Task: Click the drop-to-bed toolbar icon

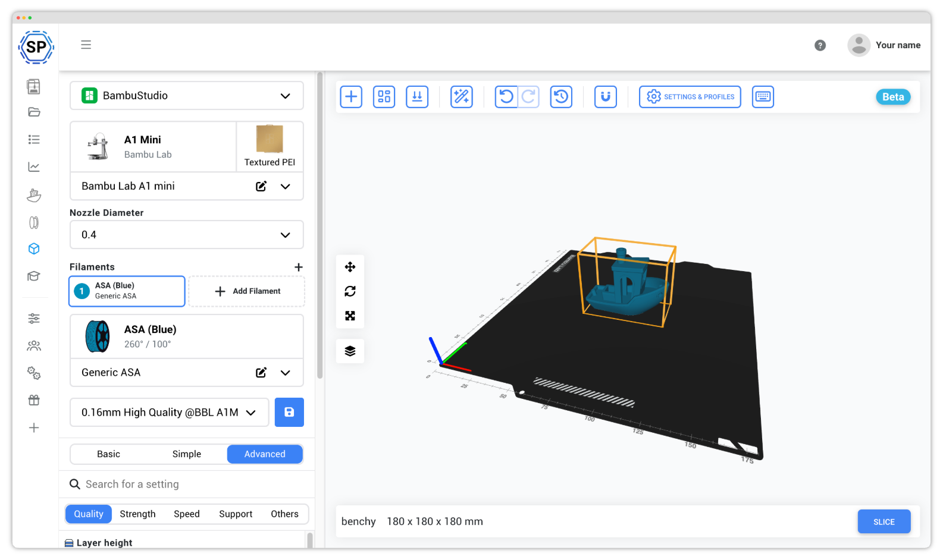Action: (417, 97)
